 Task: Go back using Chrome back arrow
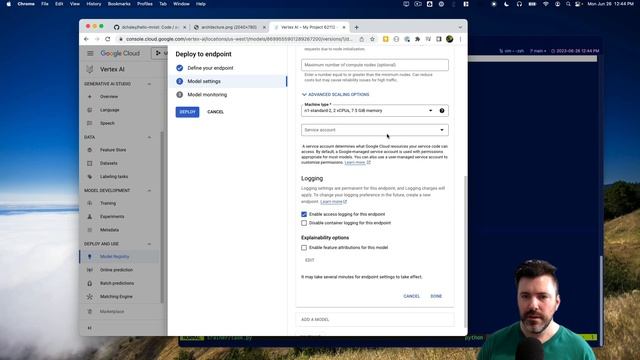click(x=86, y=39)
